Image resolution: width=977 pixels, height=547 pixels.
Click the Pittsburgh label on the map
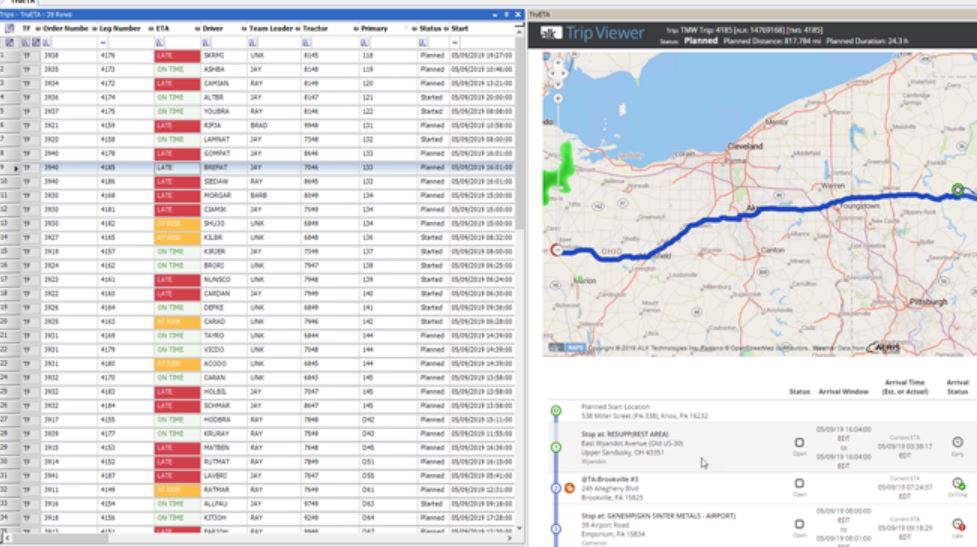coord(928,302)
